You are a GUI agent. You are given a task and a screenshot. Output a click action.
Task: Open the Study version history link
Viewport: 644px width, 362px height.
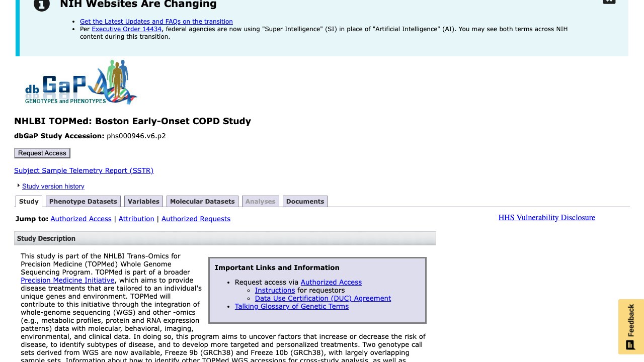coord(53,186)
